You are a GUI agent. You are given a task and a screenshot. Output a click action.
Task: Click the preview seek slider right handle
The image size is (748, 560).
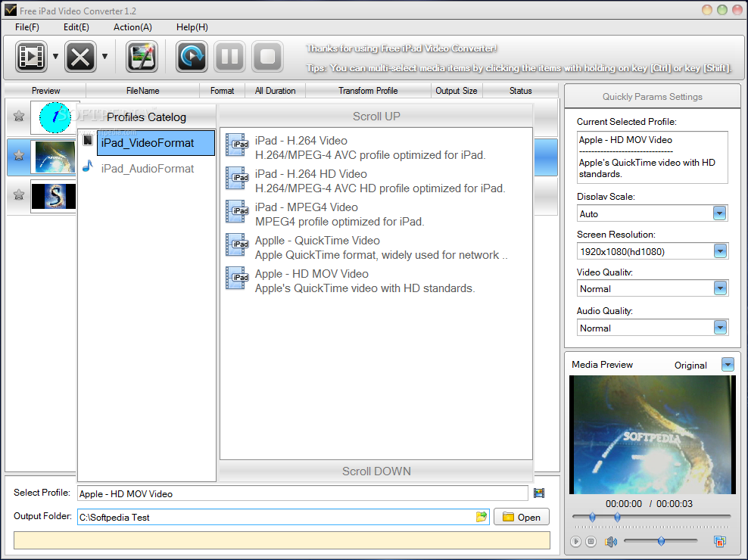(617, 517)
